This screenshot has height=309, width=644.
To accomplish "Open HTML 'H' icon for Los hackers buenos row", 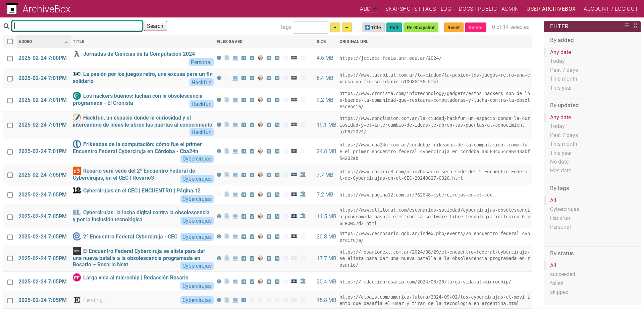I will 244,100.
